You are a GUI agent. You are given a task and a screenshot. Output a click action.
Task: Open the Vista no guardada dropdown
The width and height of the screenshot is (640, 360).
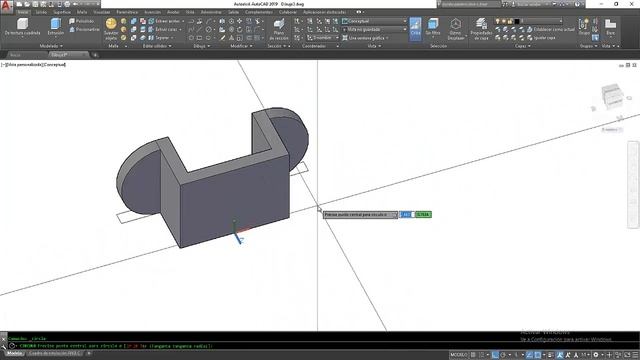click(x=374, y=29)
